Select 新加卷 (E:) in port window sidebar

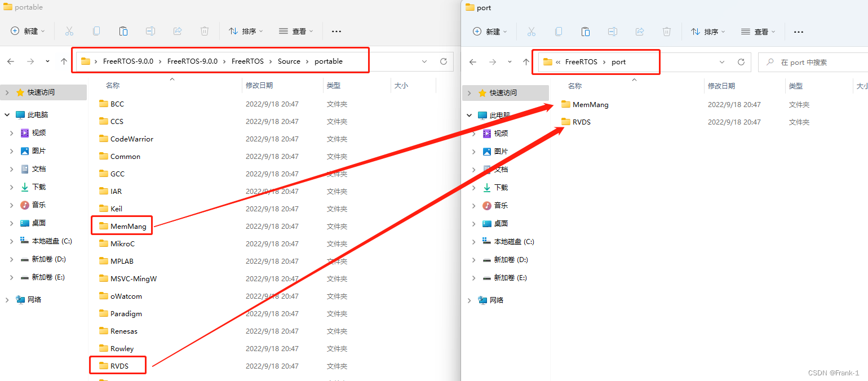point(505,278)
